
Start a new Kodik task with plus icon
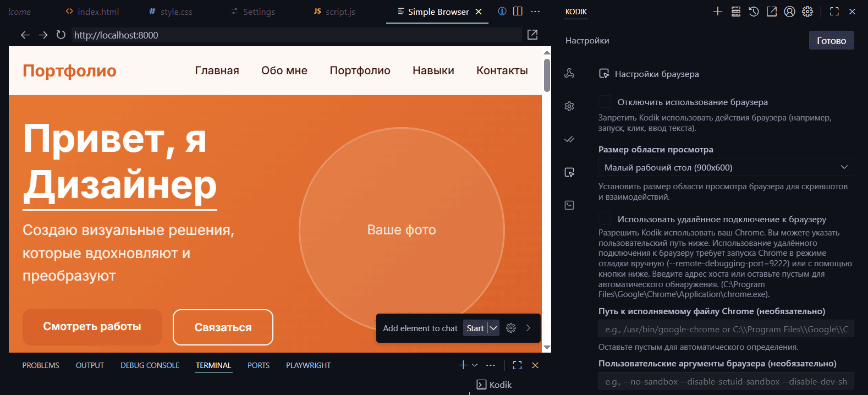717,12
